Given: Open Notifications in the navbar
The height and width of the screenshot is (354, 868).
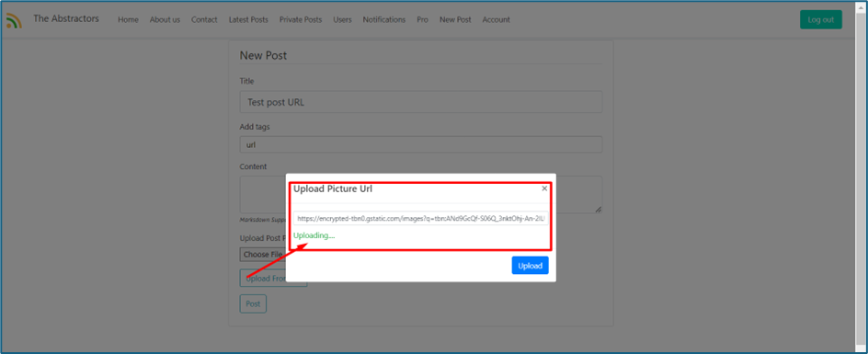Looking at the screenshot, I should 384,19.
